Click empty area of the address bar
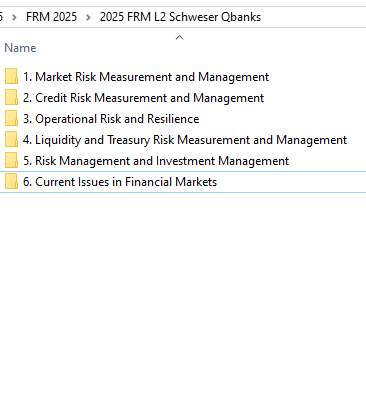Screen dimensions: 366x399 point(313,17)
